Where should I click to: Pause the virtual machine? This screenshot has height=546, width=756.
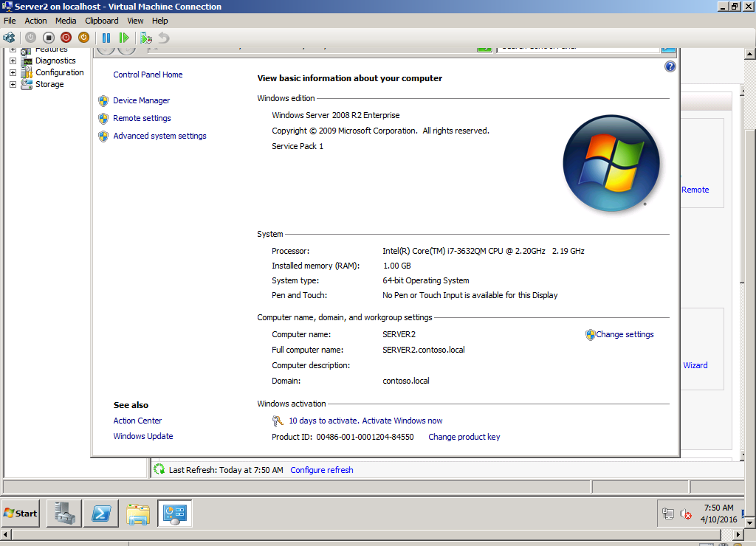pos(106,38)
